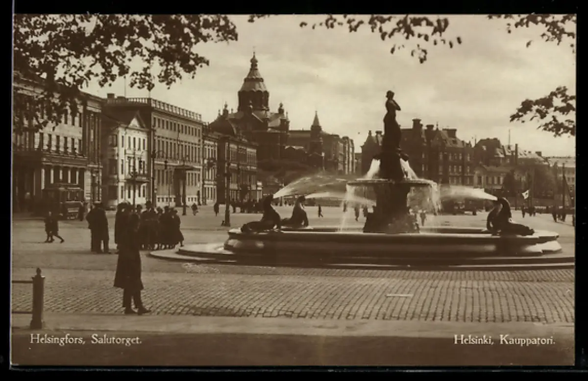This screenshot has width=588, height=381.
Task: Select the man standing in foreground
Action: pos(129,264)
